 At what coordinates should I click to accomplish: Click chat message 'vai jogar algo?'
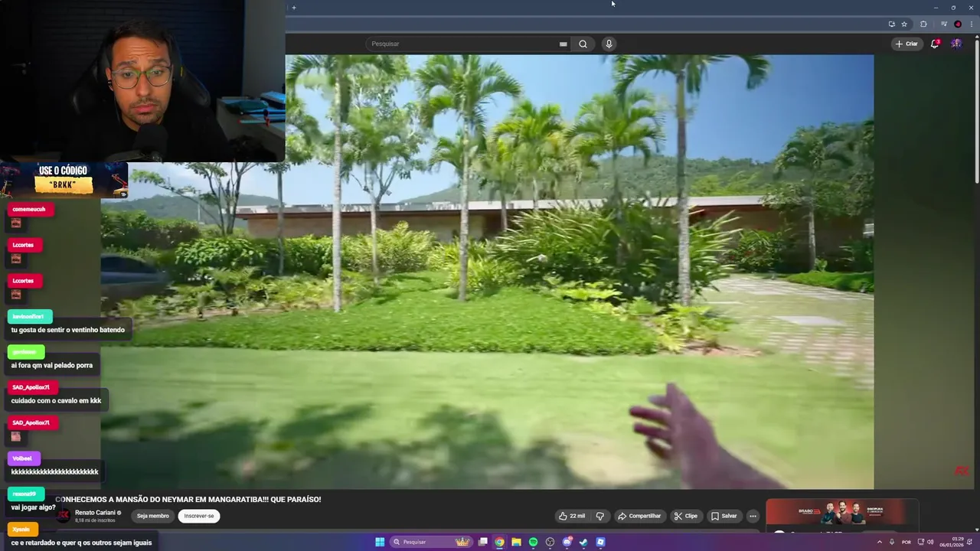tap(33, 507)
